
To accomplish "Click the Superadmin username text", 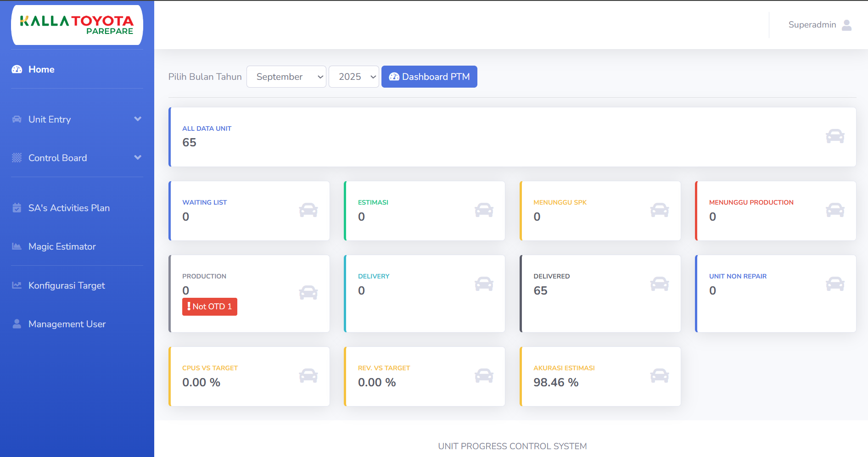I will point(812,25).
